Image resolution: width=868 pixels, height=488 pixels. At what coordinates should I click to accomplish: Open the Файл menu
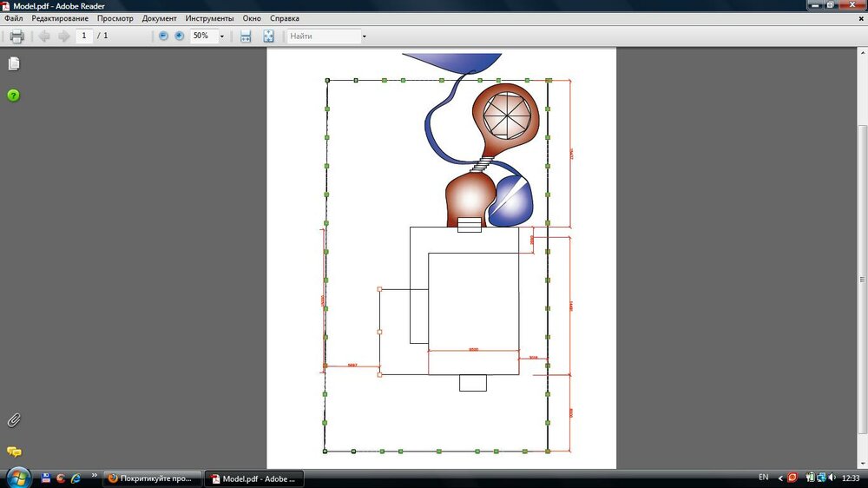click(13, 18)
